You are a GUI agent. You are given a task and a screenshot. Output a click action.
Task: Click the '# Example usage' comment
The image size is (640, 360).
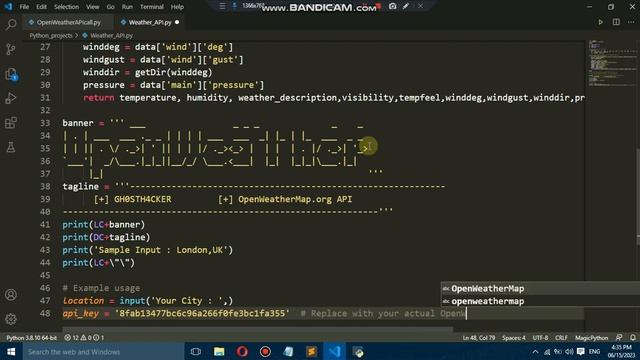click(101, 288)
